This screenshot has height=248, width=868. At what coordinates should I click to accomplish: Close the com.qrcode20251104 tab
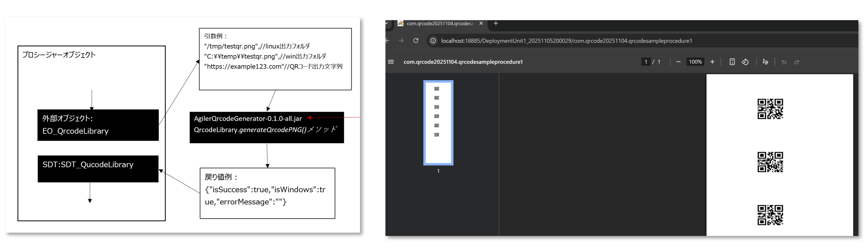click(x=481, y=23)
